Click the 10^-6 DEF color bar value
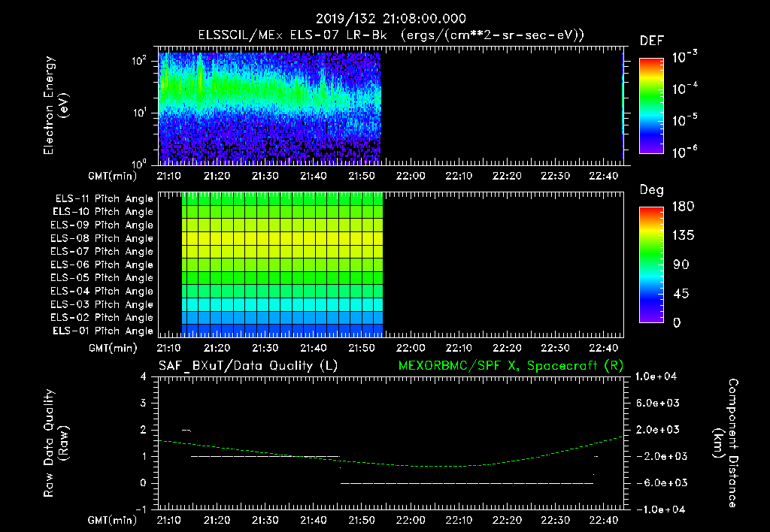Viewport: 770px width, 532px height. 684,153
